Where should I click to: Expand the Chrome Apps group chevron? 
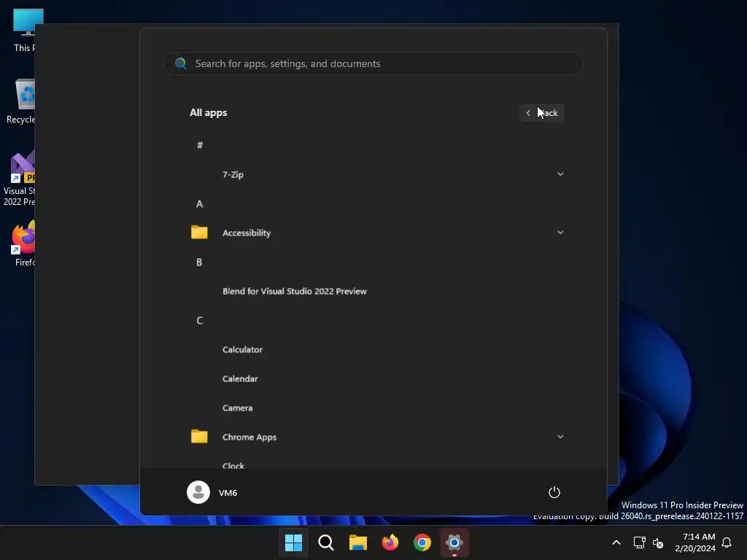coord(560,437)
